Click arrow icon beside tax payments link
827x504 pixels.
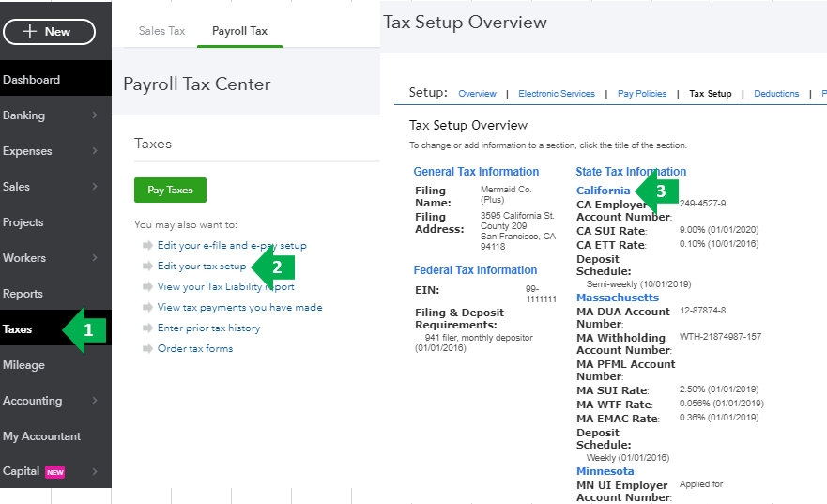[x=147, y=308]
